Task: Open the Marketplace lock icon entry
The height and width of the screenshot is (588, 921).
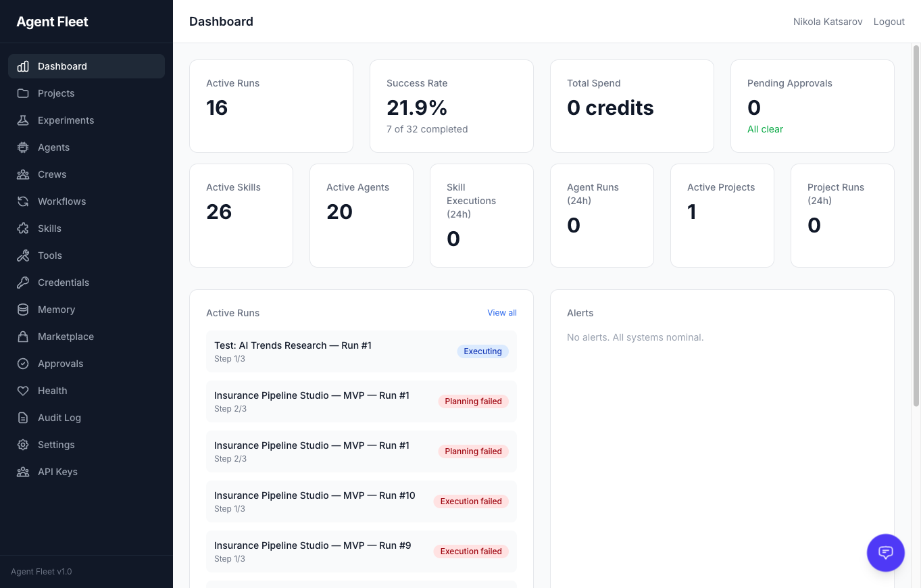Action: coord(23,337)
